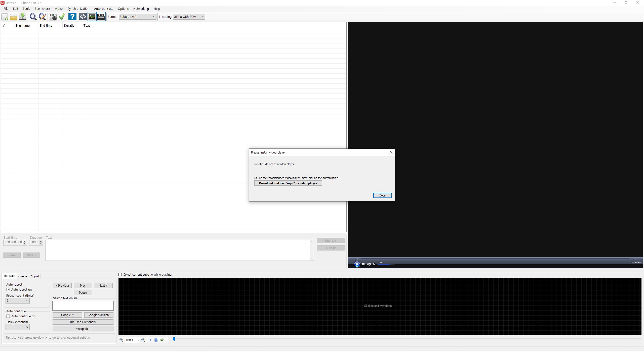Open the Find magnifier tool

click(x=33, y=17)
